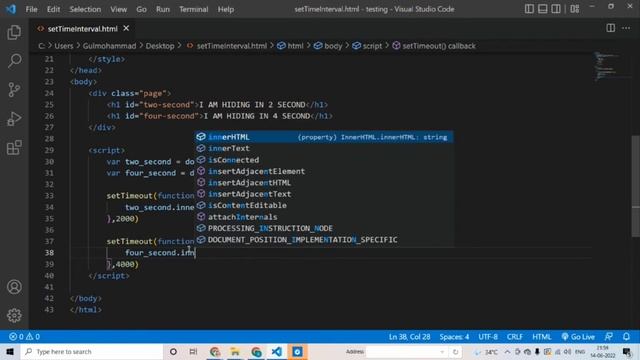Open the Search view icon
The image size is (640, 360).
(14, 61)
